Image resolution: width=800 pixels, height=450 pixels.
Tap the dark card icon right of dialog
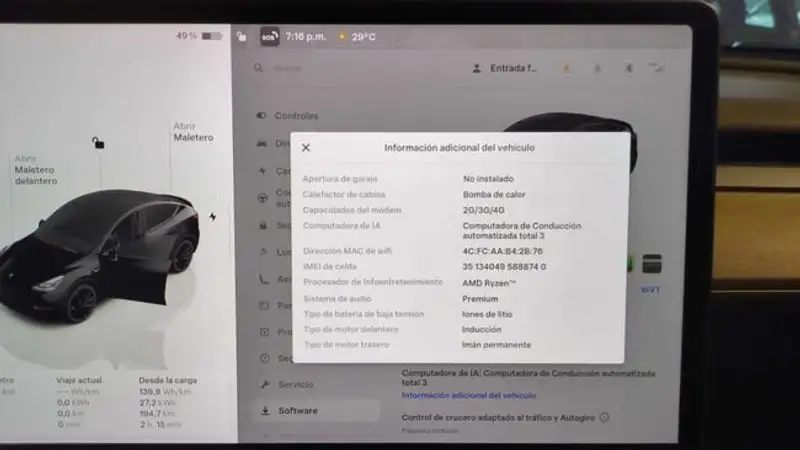(x=652, y=264)
